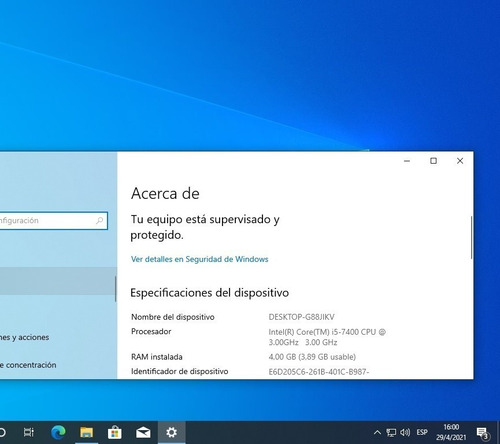Screen dimensions: 500x444
Task: Switch the ESP input language indicator
Action: [422, 432]
